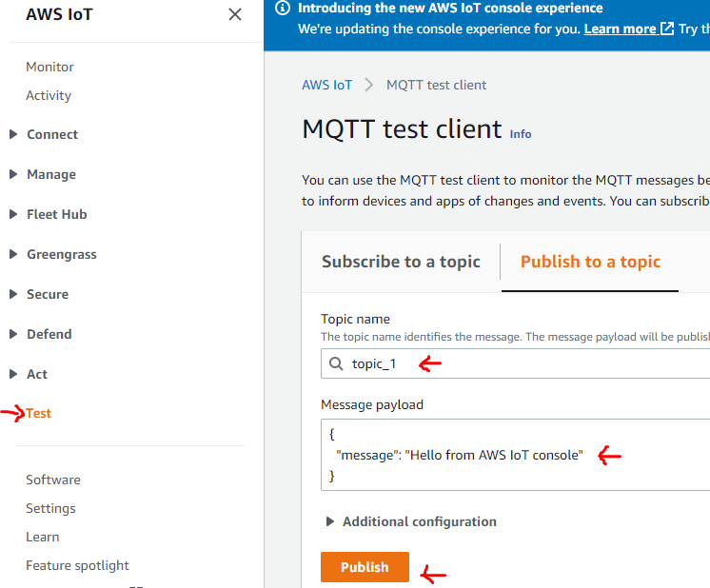
Task: Click the external link icon beside Learn more
Action: click(x=667, y=29)
